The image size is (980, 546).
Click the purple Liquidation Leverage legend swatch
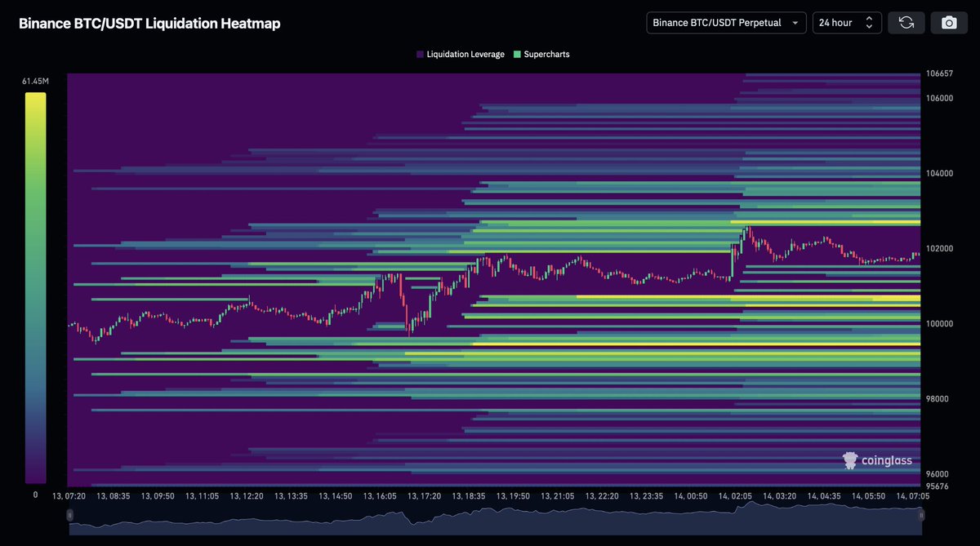[420, 55]
